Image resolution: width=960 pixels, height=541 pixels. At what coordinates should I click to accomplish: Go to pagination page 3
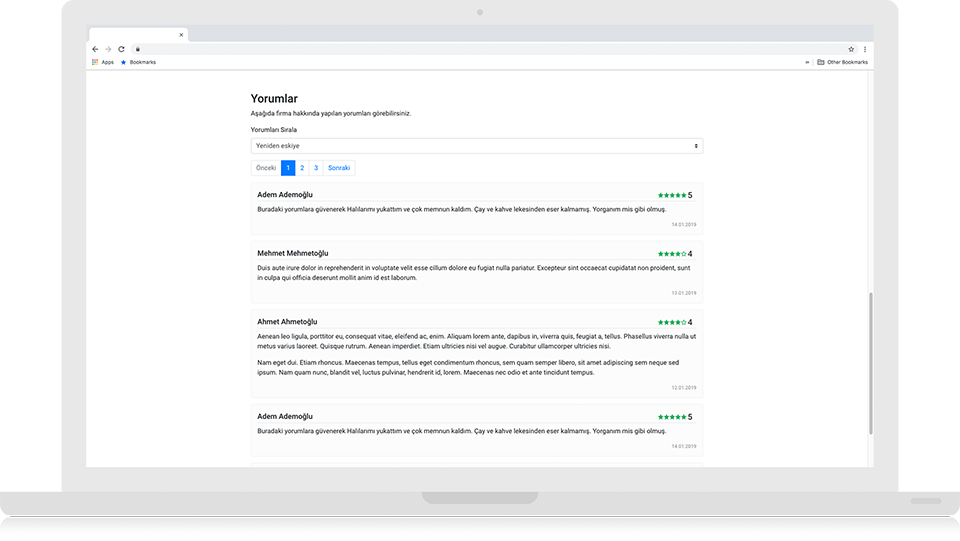316,168
